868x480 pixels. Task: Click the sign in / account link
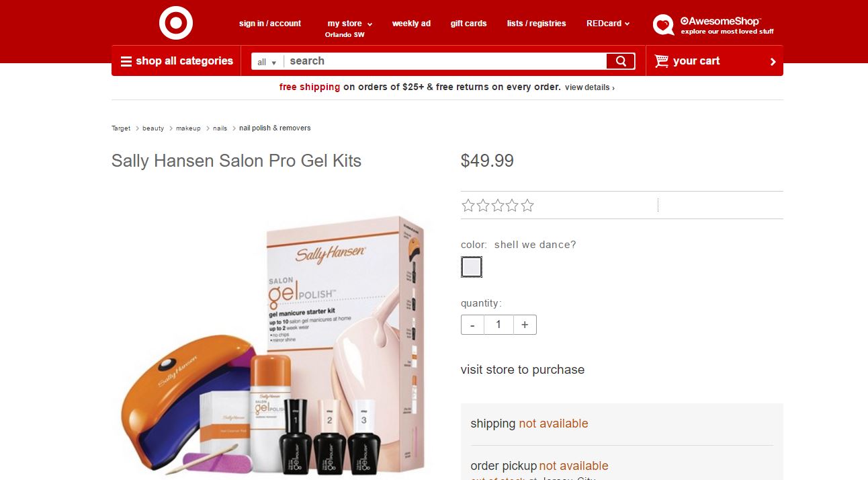270,24
